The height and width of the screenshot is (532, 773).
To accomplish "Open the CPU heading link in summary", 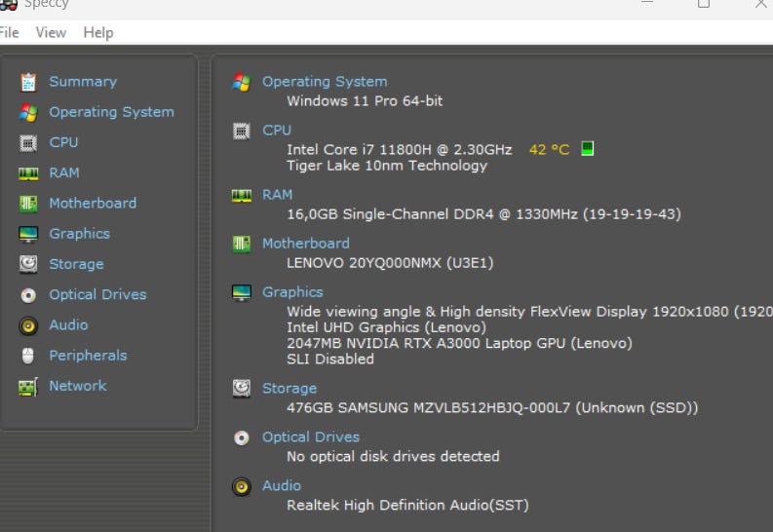I will [x=276, y=131].
